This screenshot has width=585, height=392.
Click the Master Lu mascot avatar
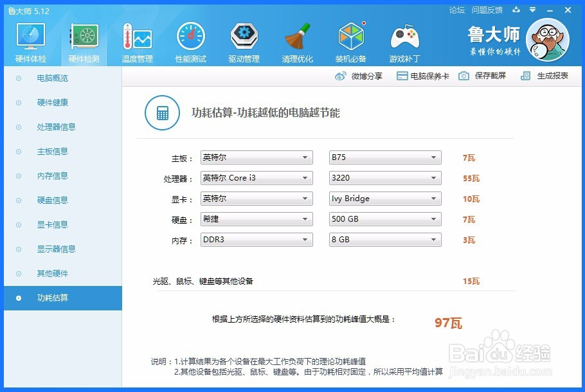548,40
